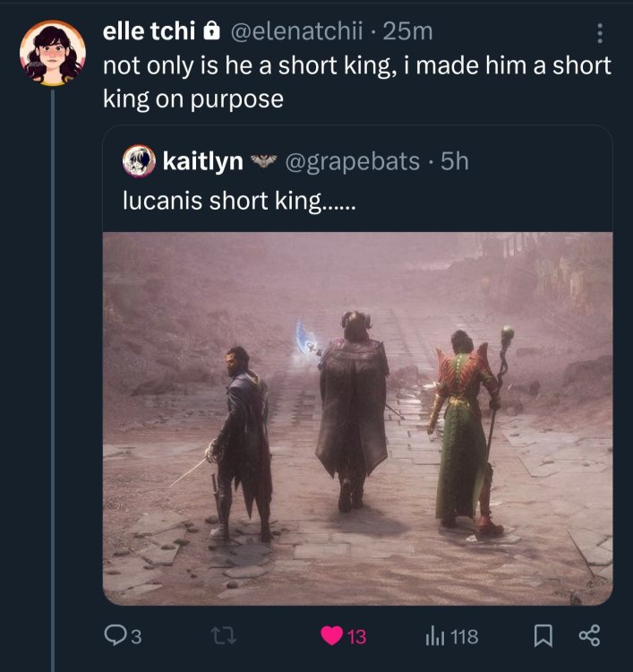Open the three-dot more options menu
Viewport: 633px width, 672px height.
pyautogui.click(x=600, y=33)
